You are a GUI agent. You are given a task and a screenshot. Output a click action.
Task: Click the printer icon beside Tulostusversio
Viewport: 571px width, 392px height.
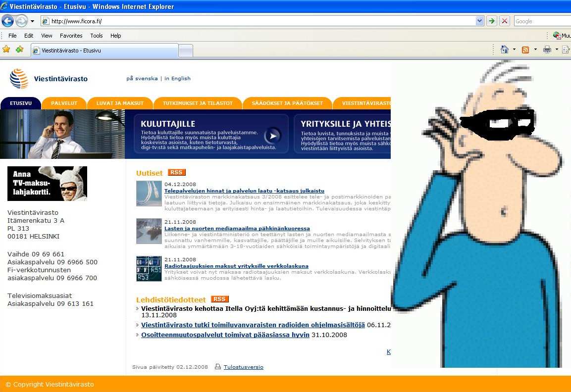coord(218,367)
